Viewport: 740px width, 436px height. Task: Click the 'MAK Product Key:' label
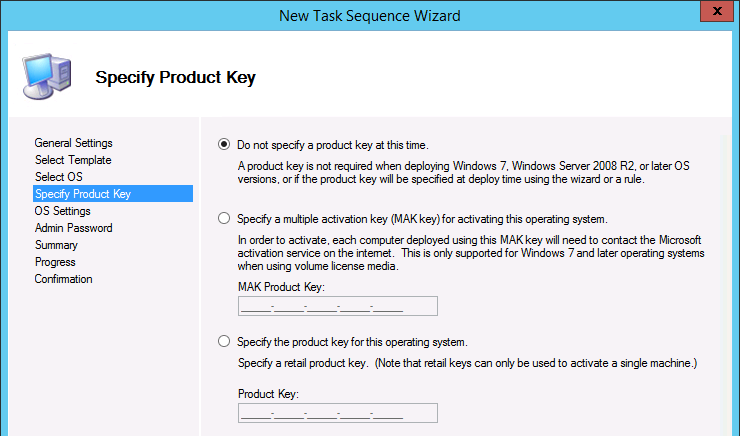pyautogui.click(x=281, y=285)
